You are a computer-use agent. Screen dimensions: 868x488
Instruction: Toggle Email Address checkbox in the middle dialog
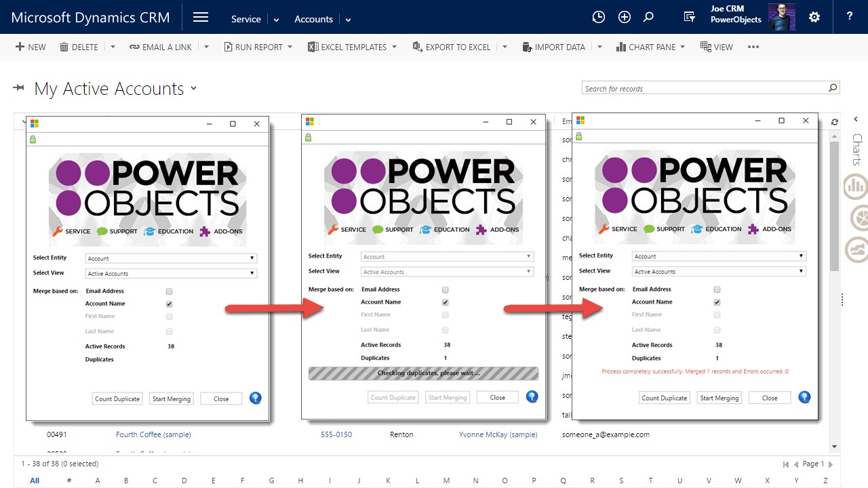coord(445,289)
